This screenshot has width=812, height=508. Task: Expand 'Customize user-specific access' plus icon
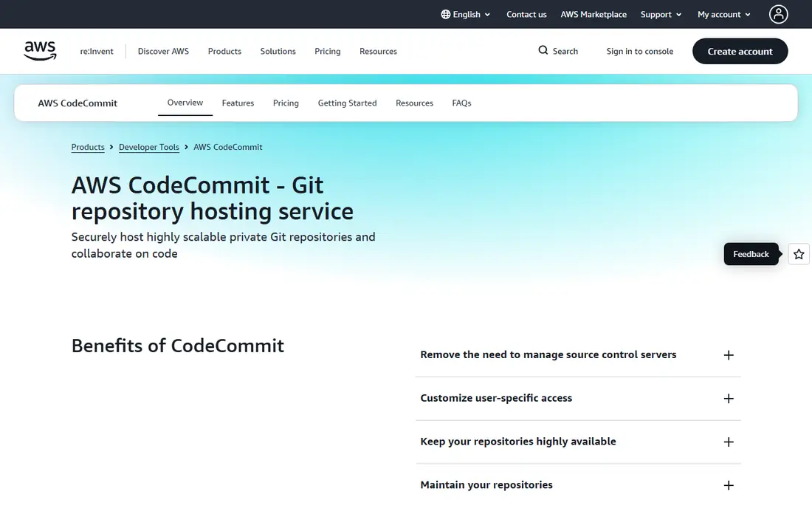coord(728,399)
